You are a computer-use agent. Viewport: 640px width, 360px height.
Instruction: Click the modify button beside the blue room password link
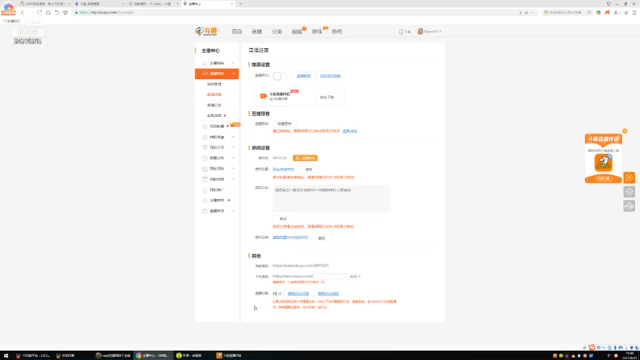322,238
